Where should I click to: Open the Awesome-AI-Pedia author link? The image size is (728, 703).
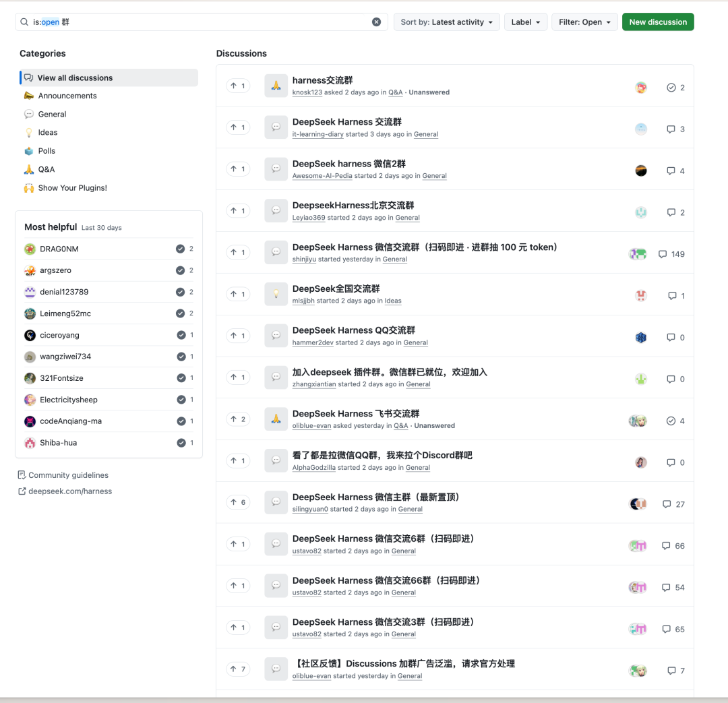tap(322, 175)
